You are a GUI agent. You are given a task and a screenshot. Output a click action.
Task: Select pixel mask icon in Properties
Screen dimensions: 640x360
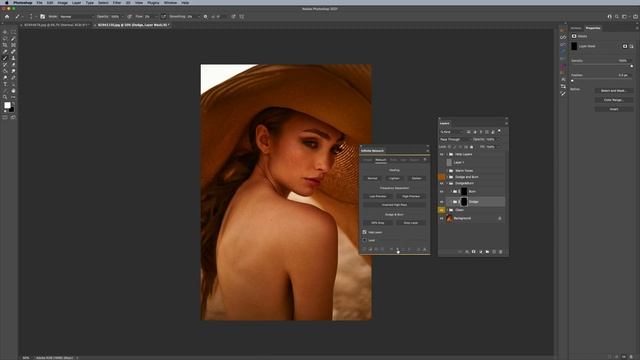tap(624, 46)
